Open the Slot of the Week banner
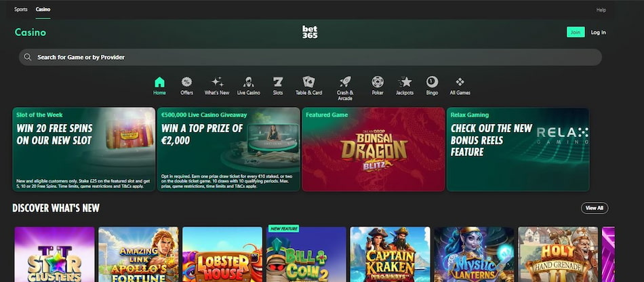The image size is (644, 282). 84,149
